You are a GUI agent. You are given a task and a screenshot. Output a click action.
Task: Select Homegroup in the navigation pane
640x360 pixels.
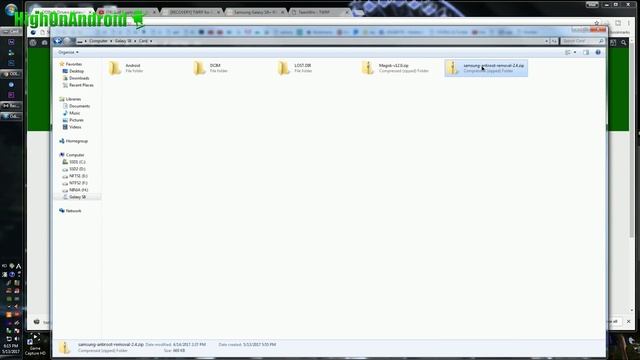coord(73,141)
